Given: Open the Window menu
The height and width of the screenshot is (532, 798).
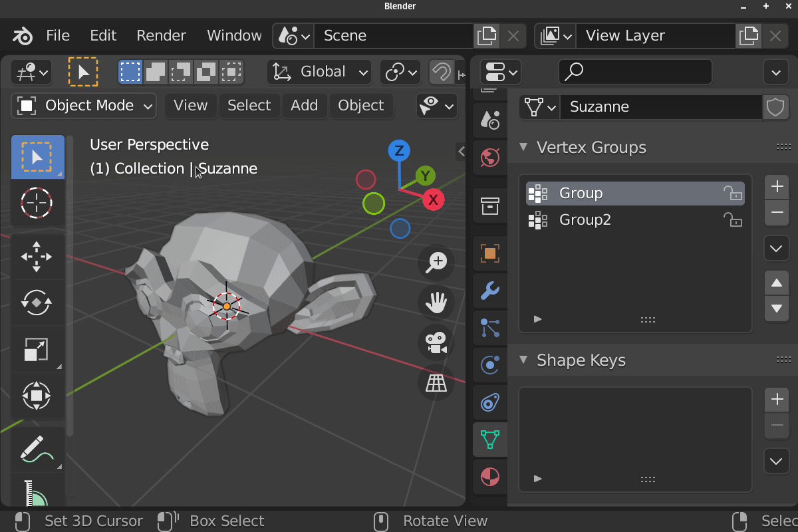Looking at the screenshot, I should coord(234,36).
